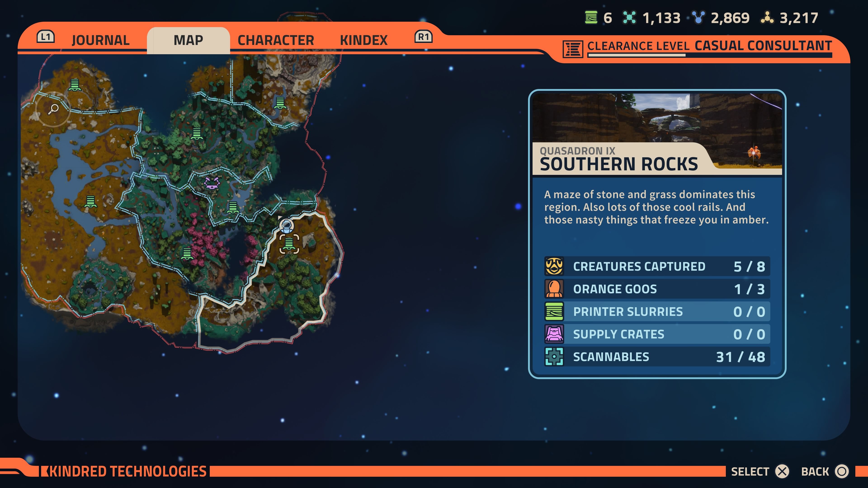Open the Kindex tab
Image resolution: width=868 pixels, height=488 pixels.
point(363,40)
